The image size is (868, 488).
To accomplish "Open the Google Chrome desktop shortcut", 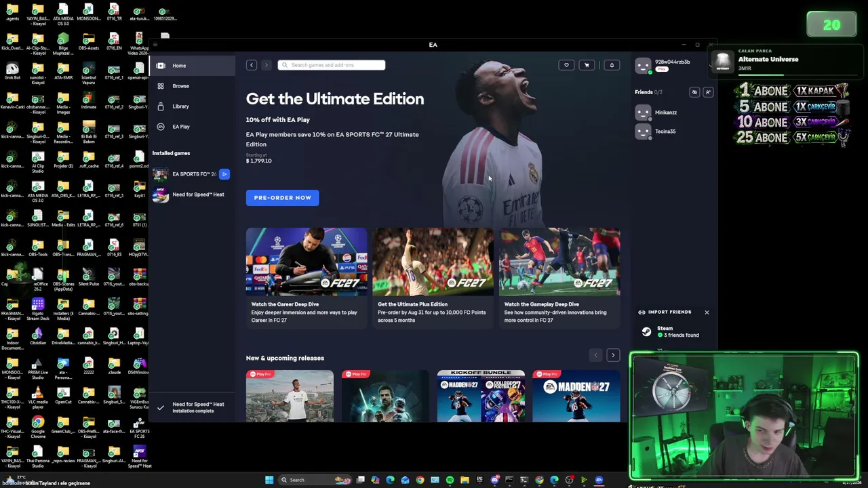I will pos(38,426).
